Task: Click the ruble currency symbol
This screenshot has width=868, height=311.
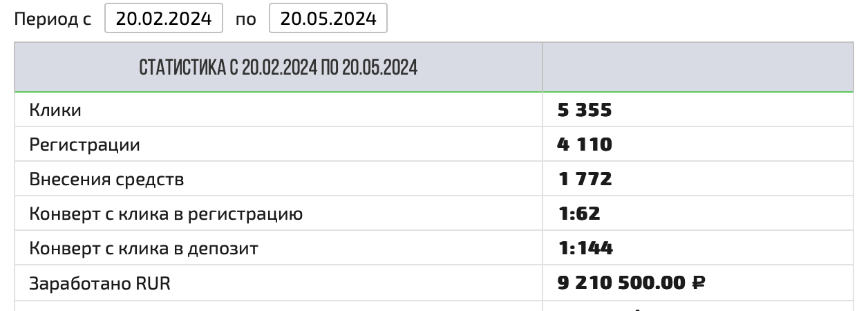Action: [698, 283]
